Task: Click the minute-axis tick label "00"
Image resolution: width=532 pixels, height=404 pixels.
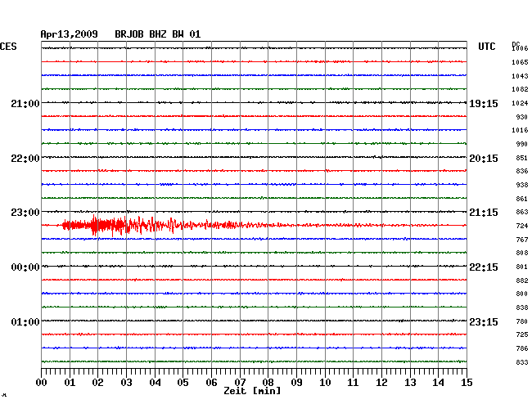Action: 42,383
